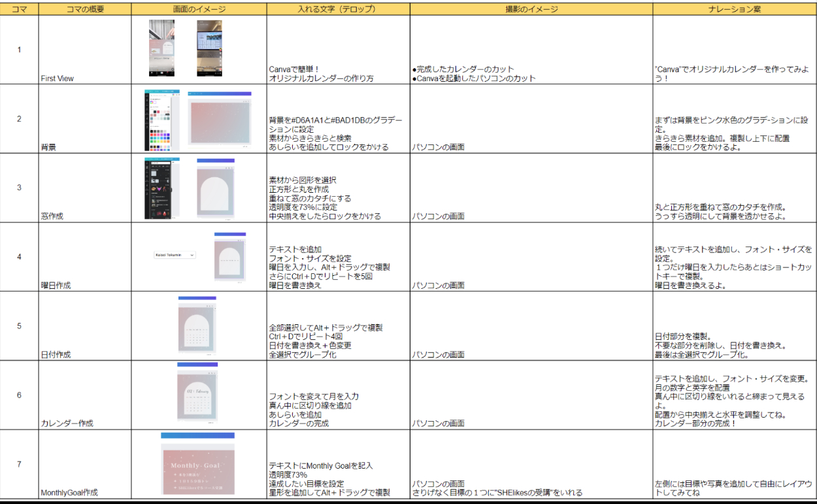Screen dimensions: 817x504
Task: Open the Monthly Goal design thumbnail in row 7
Action: (198, 463)
